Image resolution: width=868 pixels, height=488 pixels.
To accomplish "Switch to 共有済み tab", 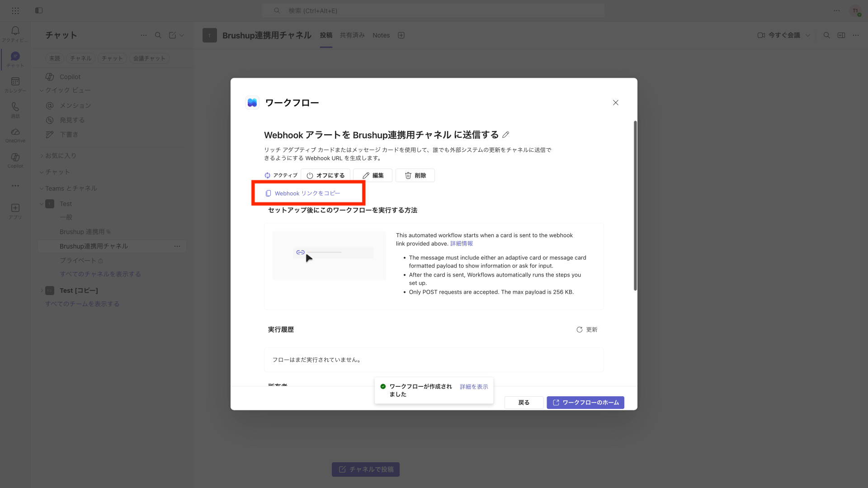I will point(352,35).
